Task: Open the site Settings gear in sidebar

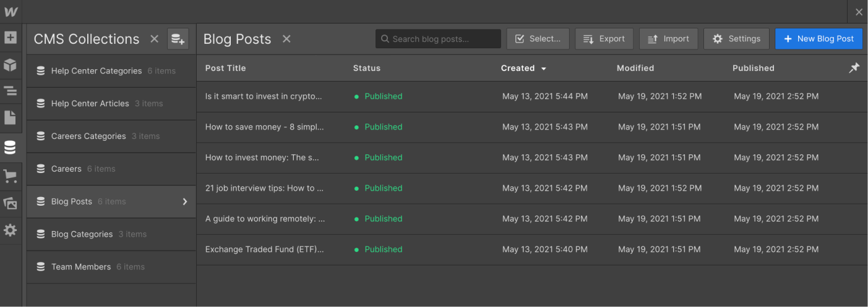Action: coord(11,230)
